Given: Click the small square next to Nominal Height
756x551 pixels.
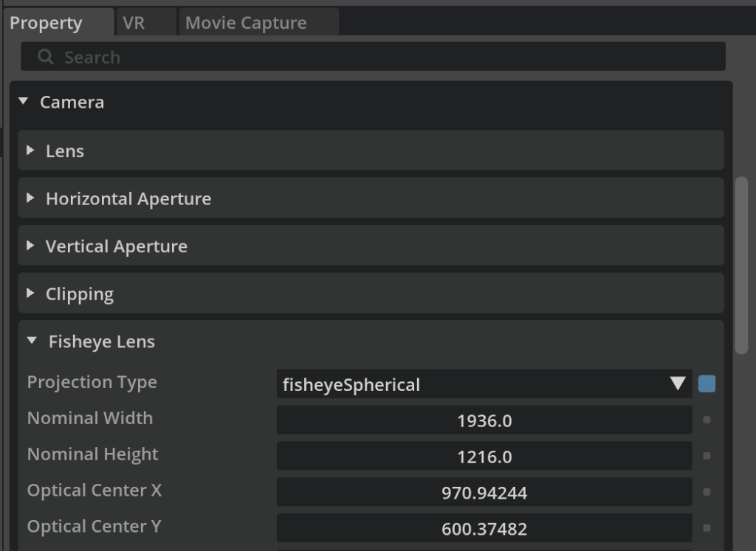Looking at the screenshot, I should point(707,457).
